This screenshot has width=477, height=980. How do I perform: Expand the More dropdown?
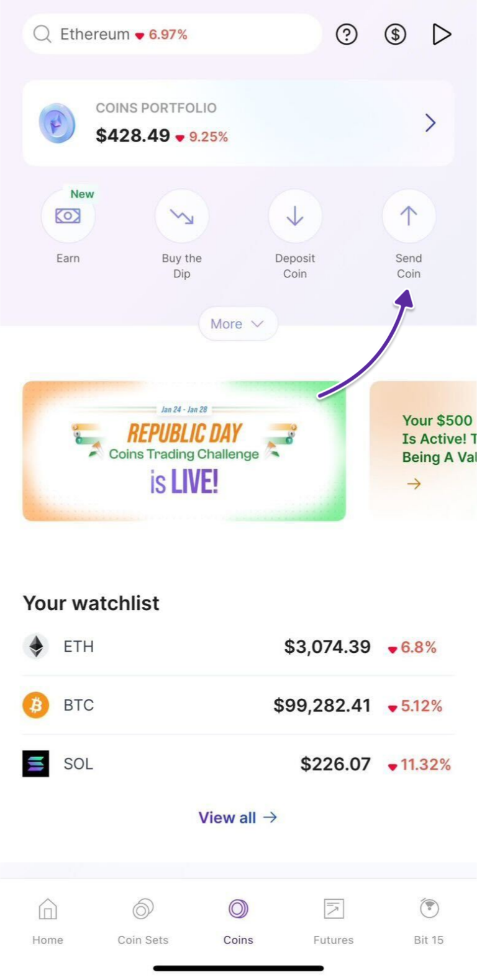tap(238, 324)
